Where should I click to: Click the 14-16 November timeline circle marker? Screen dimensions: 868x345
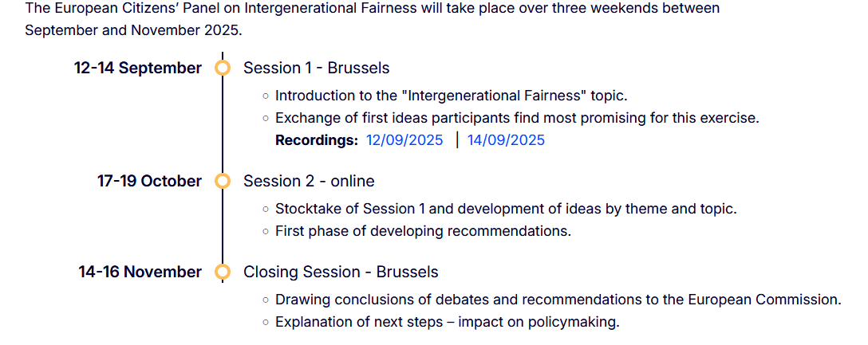(223, 272)
